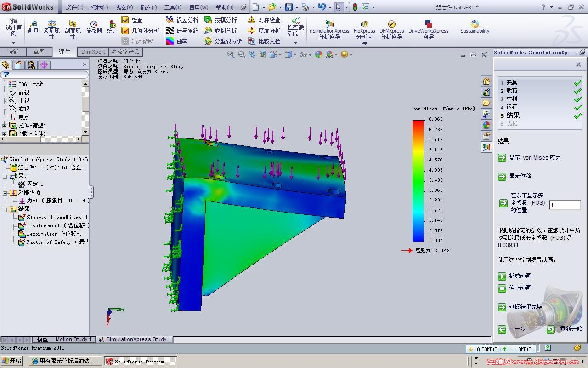Screen dimensions: 588x368
Task: Run 分型线分析 (Parting Line Analysis)
Action: tap(223, 41)
